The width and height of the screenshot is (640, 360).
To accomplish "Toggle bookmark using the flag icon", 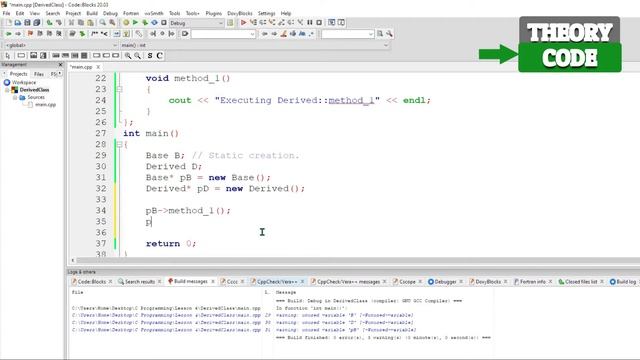I will 30,34.
